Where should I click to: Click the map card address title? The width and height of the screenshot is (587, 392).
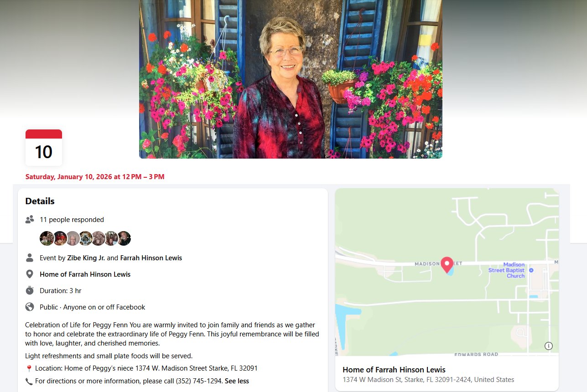(x=394, y=370)
